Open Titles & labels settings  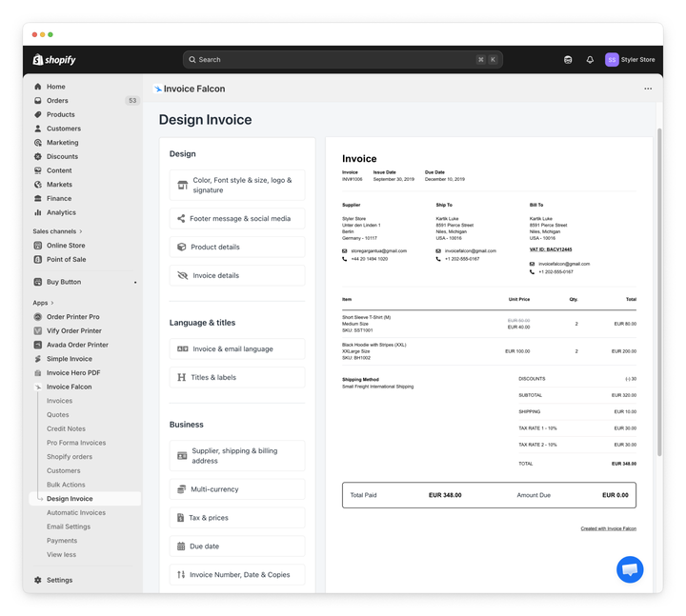click(237, 377)
